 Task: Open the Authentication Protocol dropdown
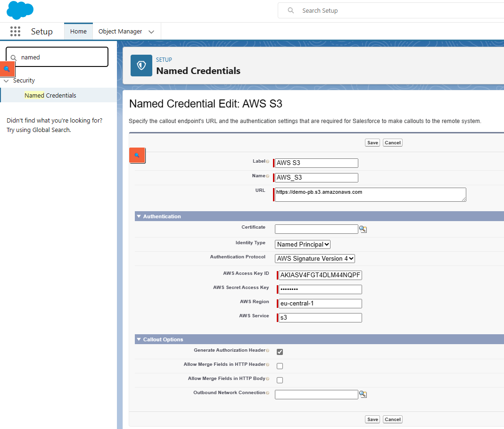point(314,259)
